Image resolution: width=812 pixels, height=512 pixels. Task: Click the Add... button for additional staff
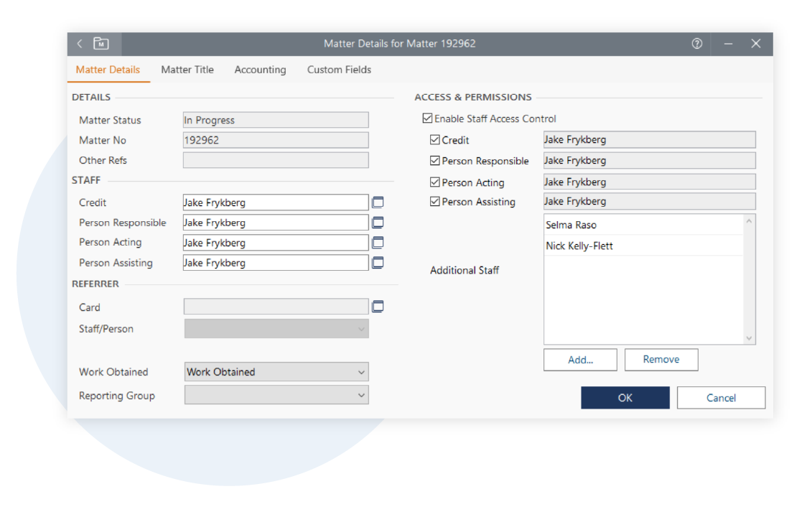coord(580,360)
